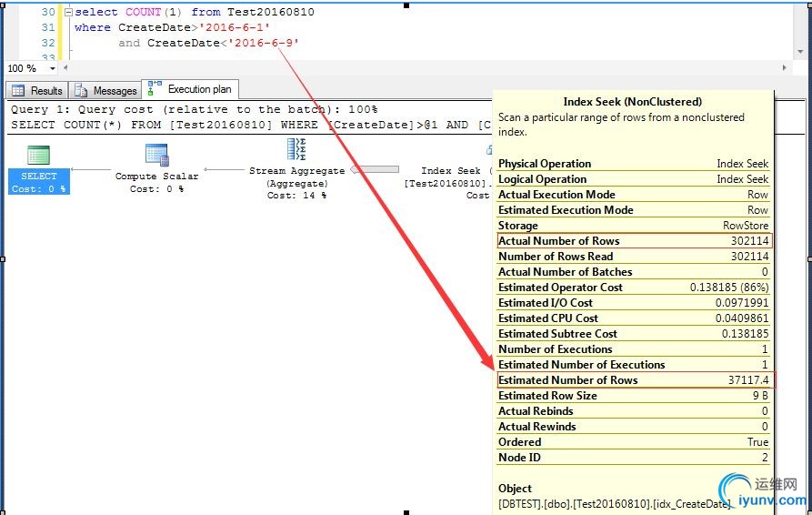This screenshot has height=515, width=812.
Task: Click the Index Seek operator label
Action: [x=450, y=170]
